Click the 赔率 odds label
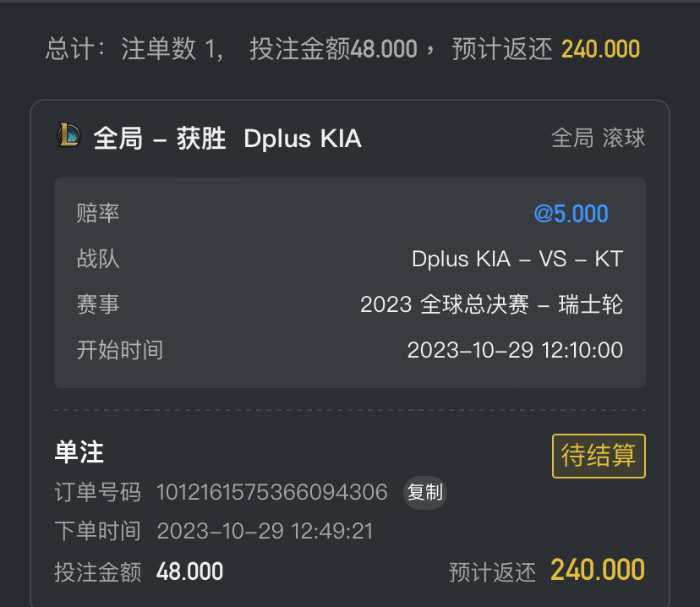This screenshot has width=700, height=607. pyautogui.click(x=98, y=213)
